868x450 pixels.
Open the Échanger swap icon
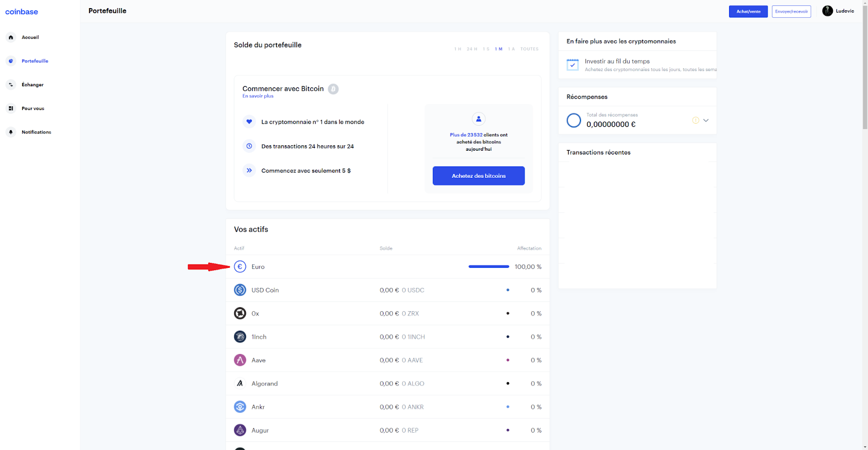coord(11,85)
